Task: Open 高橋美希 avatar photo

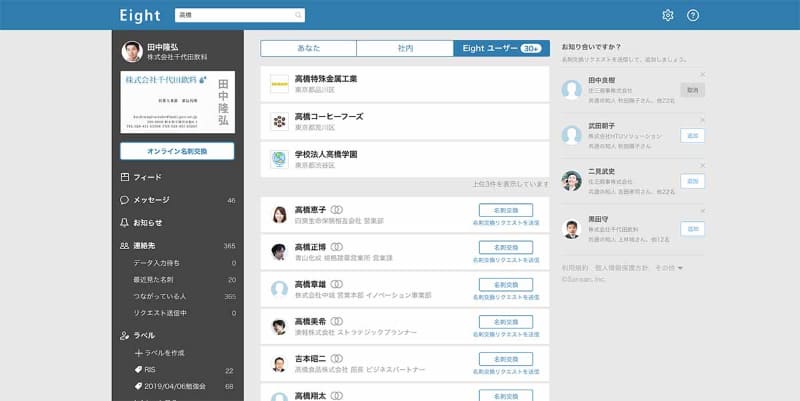Action: (279, 327)
